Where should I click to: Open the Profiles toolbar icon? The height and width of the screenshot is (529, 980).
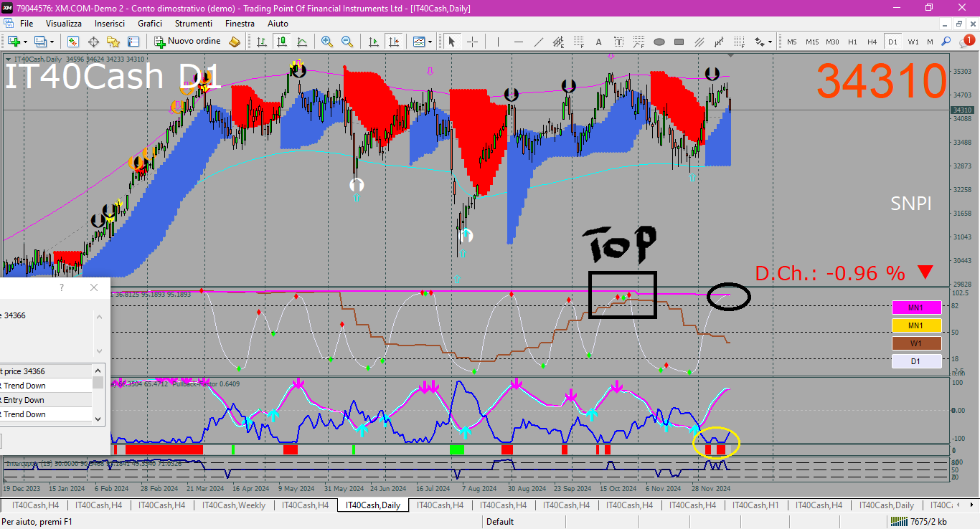40,42
